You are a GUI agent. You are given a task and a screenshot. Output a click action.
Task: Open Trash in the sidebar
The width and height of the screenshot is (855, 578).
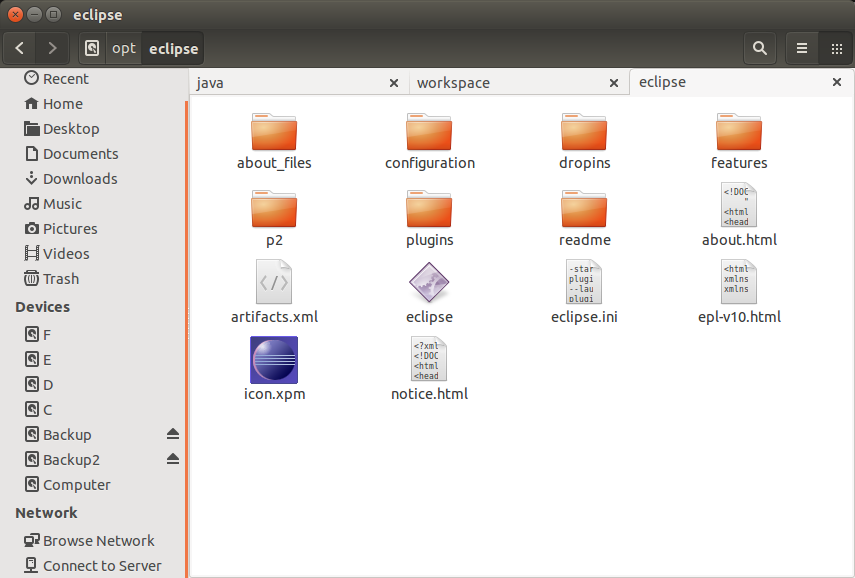(x=94, y=279)
